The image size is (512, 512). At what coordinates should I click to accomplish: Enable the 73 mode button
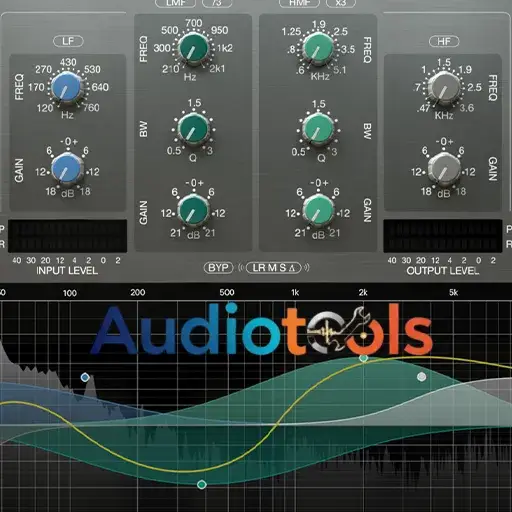click(217, 3)
